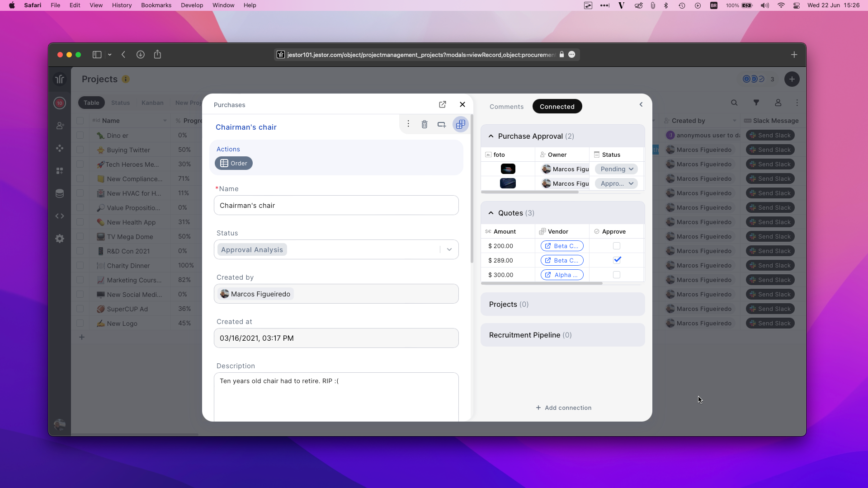Open the settings gear in left sidebar
The width and height of the screenshot is (868, 488).
(x=60, y=239)
